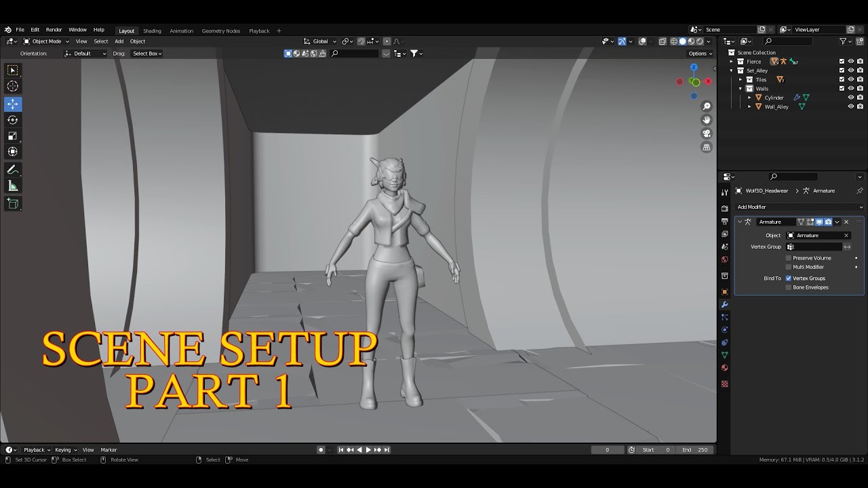Expand the Fierce collection in outliner
The image size is (868, 488).
click(732, 62)
